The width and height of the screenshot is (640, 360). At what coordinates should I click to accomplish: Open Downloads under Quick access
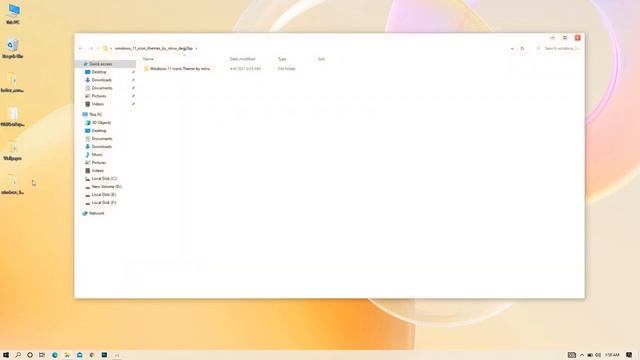tap(102, 80)
